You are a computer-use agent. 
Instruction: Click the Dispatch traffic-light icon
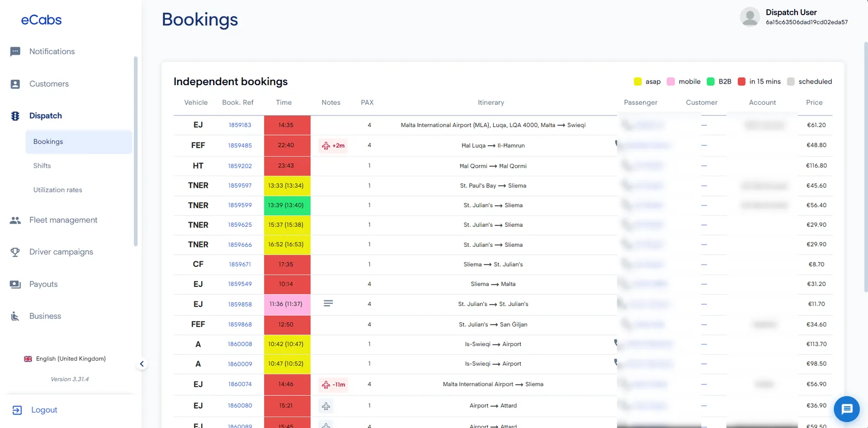pyautogui.click(x=15, y=116)
